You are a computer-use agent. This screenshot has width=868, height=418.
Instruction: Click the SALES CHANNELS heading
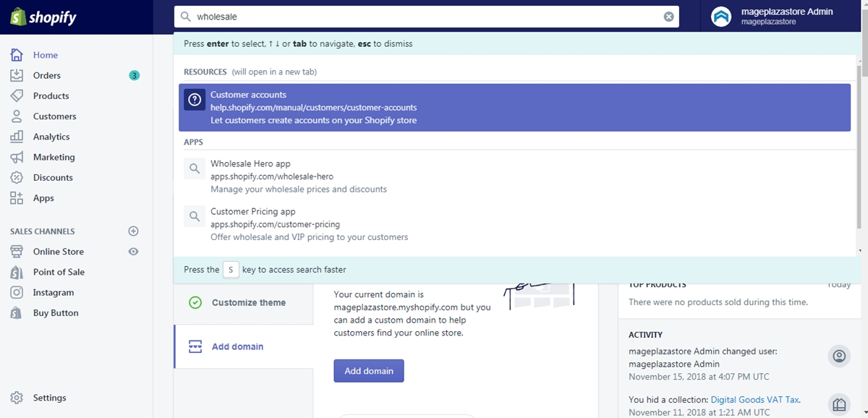[43, 231]
